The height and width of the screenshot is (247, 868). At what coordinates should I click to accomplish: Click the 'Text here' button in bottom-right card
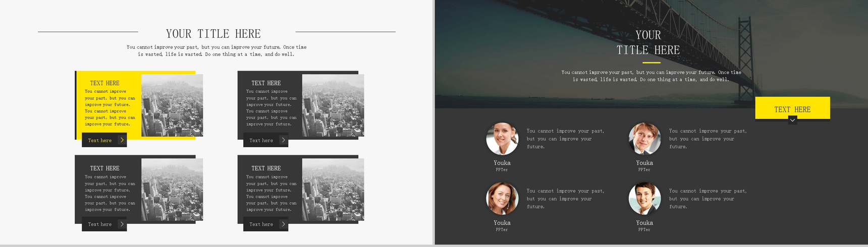click(x=265, y=224)
